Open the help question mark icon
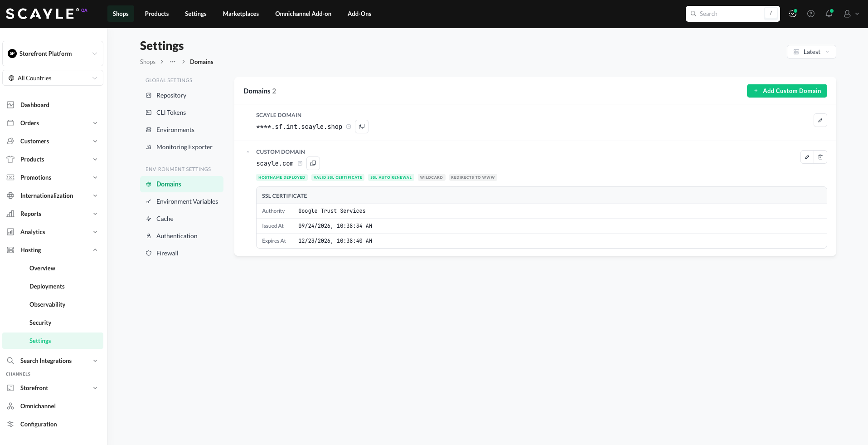868x445 pixels. pos(811,14)
